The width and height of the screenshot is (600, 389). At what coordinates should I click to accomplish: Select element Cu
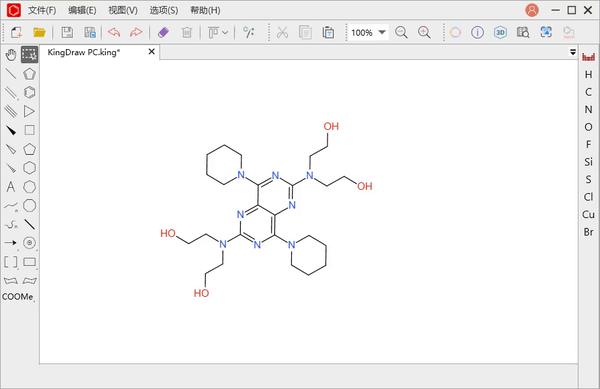point(589,214)
